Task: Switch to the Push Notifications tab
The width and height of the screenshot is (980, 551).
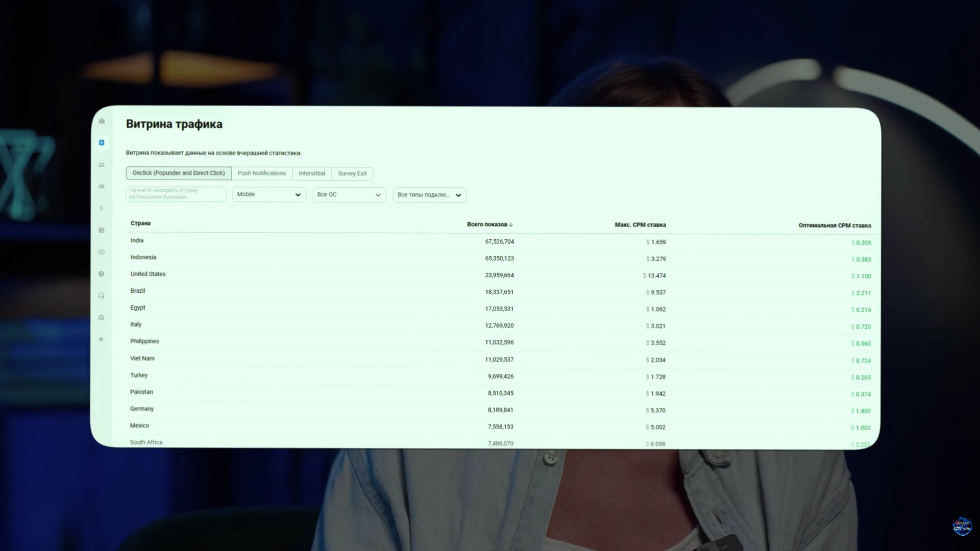Action: click(x=262, y=173)
